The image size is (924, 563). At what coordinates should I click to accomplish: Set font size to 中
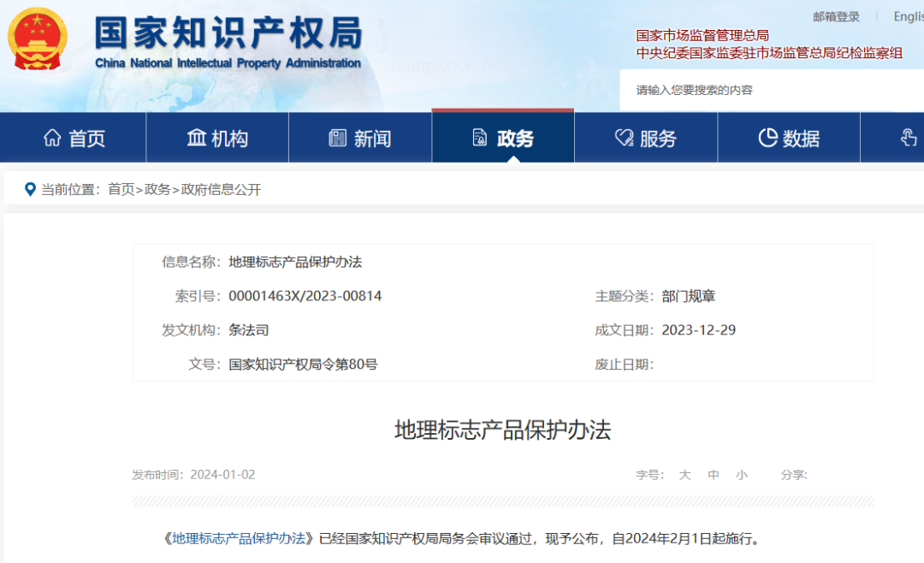click(x=714, y=475)
